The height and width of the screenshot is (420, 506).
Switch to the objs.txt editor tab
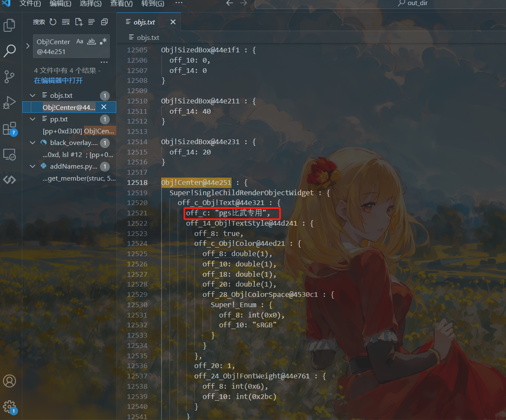(x=144, y=22)
